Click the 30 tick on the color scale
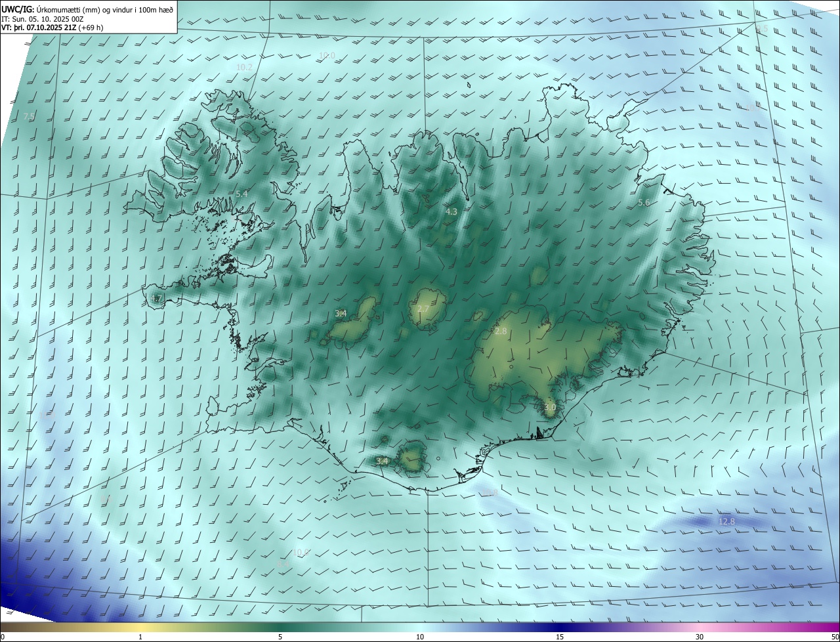Screen dimensions: 840x642 pyautogui.click(x=700, y=637)
